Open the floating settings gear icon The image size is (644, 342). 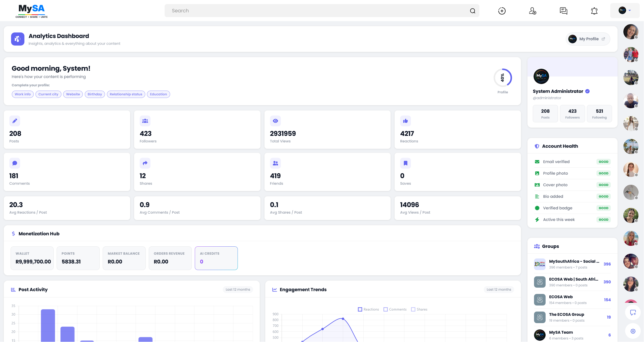[633, 331]
